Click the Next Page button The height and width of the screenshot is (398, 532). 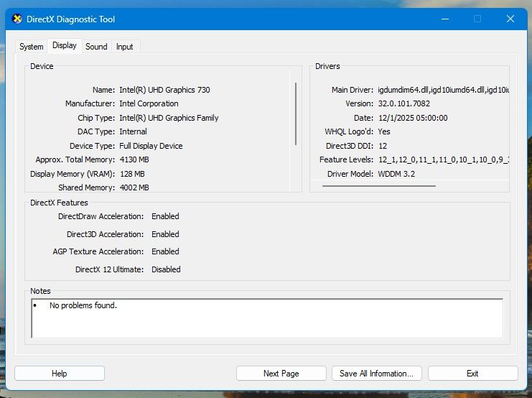tap(281, 374)
